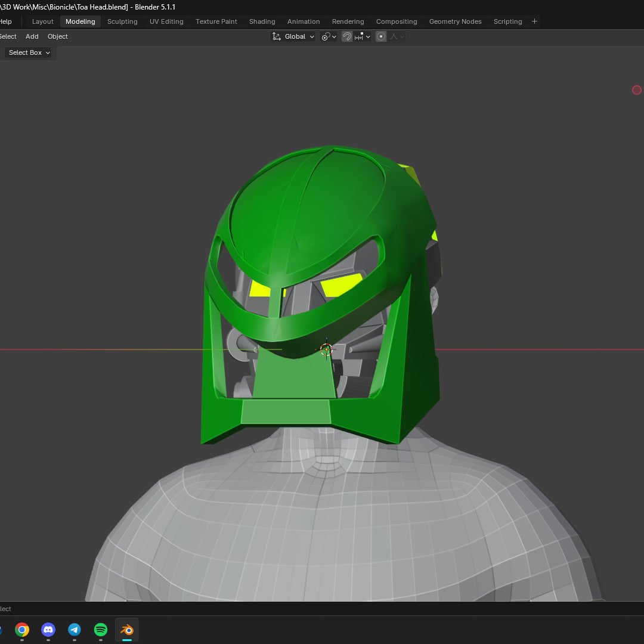Open the Help menu
644x644 pixels.
[x=5, y=21]
